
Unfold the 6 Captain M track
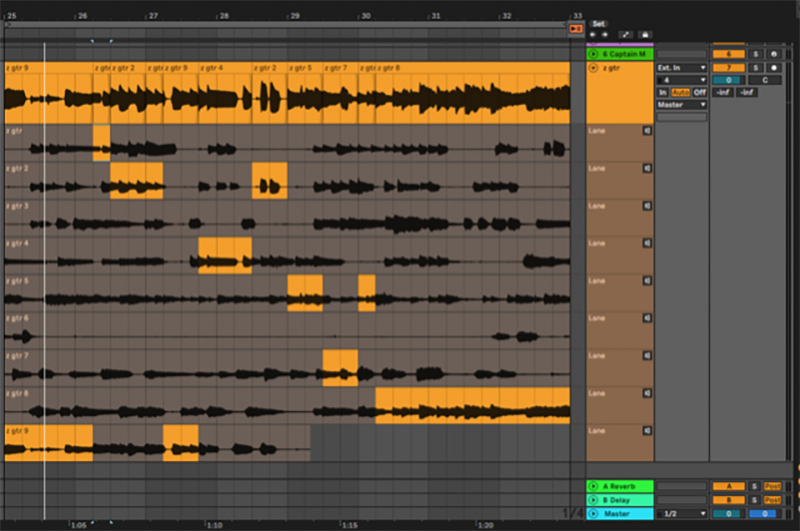[x=593, y=54]
